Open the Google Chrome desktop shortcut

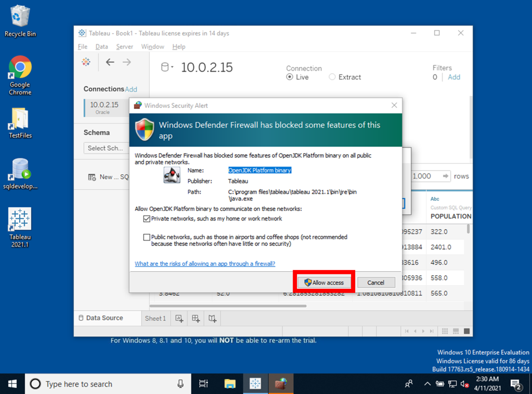(20, 76)
